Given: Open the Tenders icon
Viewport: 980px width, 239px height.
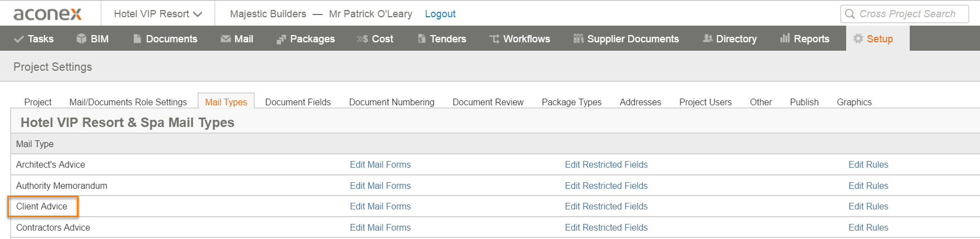Looking at the screenshot, I should pos(422,38).
